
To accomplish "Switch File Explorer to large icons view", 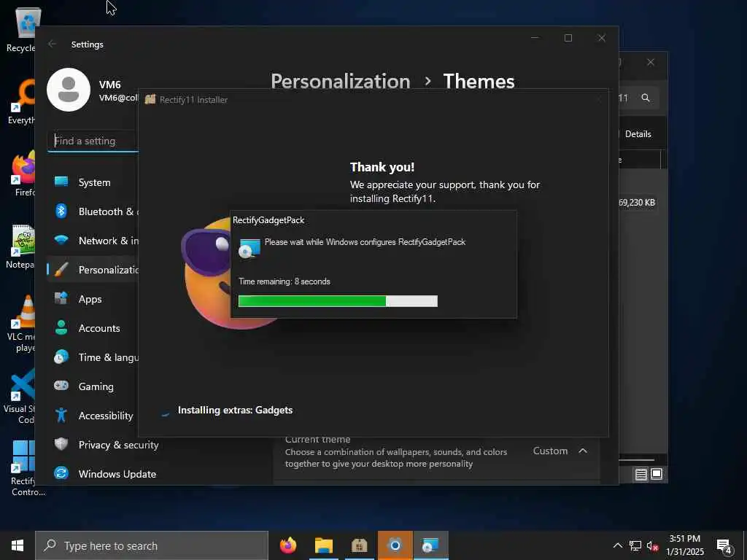I will (657, 474).
